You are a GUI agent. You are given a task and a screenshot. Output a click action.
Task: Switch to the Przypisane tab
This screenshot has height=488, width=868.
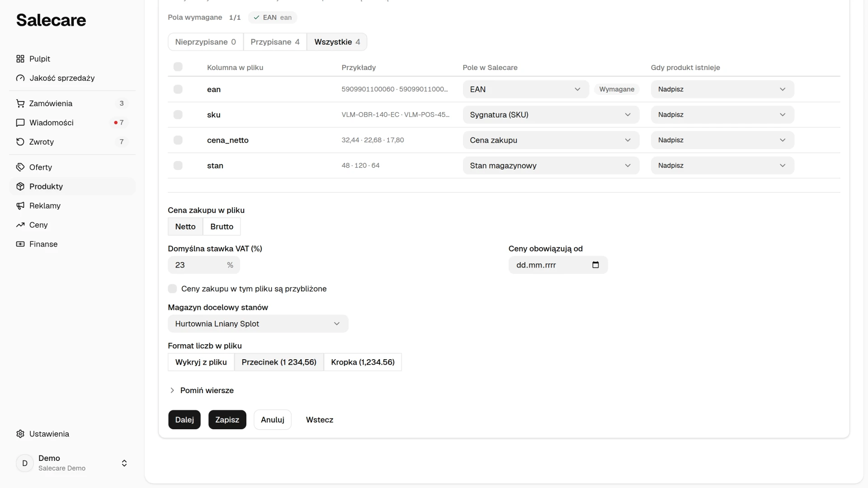tap(275, 42)
